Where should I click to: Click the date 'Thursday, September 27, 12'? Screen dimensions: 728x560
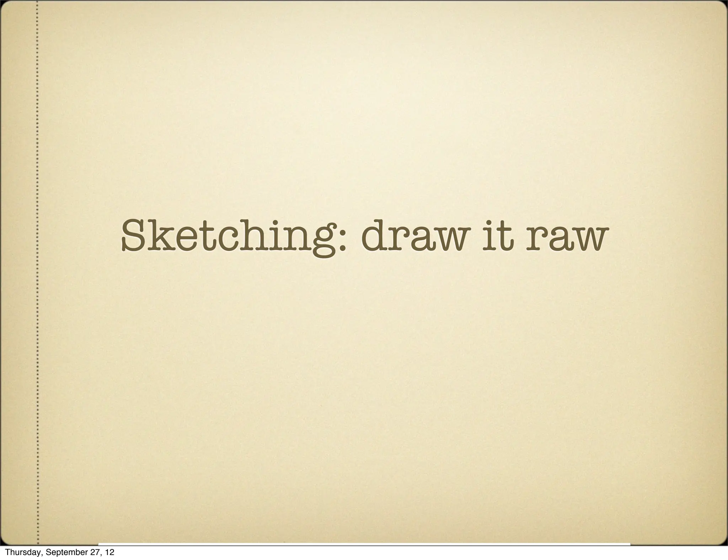tap(60, 553)
